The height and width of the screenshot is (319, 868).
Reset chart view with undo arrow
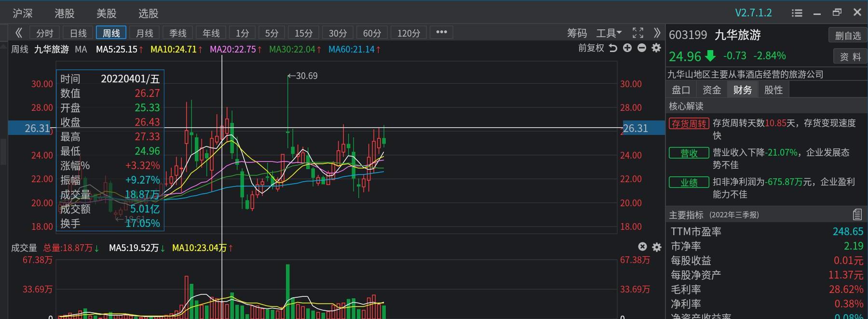click(x=613, y=48)
